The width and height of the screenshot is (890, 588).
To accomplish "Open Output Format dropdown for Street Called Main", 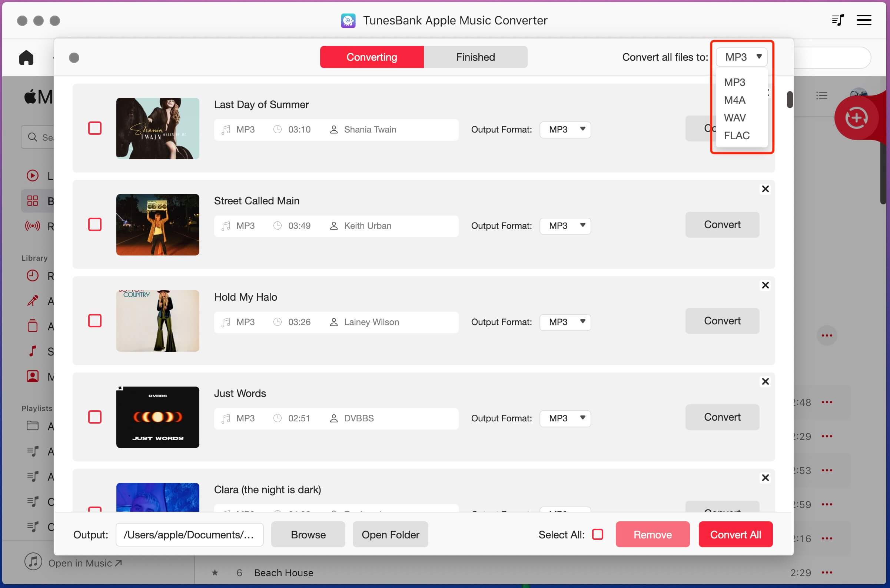I will 565,226.
